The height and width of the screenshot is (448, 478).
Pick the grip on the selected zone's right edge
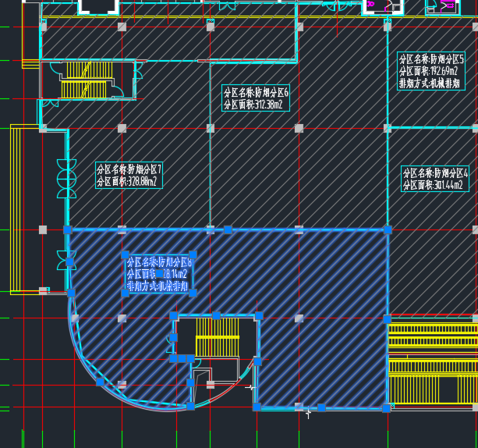(x=388, y=318)
